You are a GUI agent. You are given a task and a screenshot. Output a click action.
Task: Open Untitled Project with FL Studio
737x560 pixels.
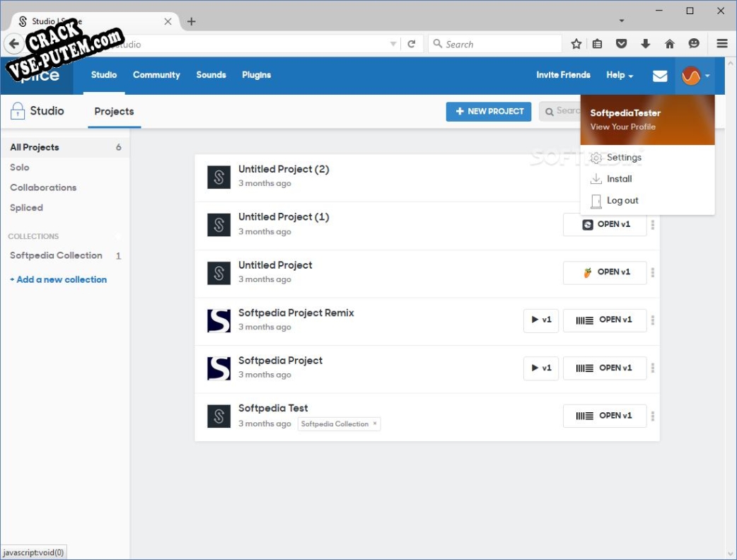tap(605, 272)
